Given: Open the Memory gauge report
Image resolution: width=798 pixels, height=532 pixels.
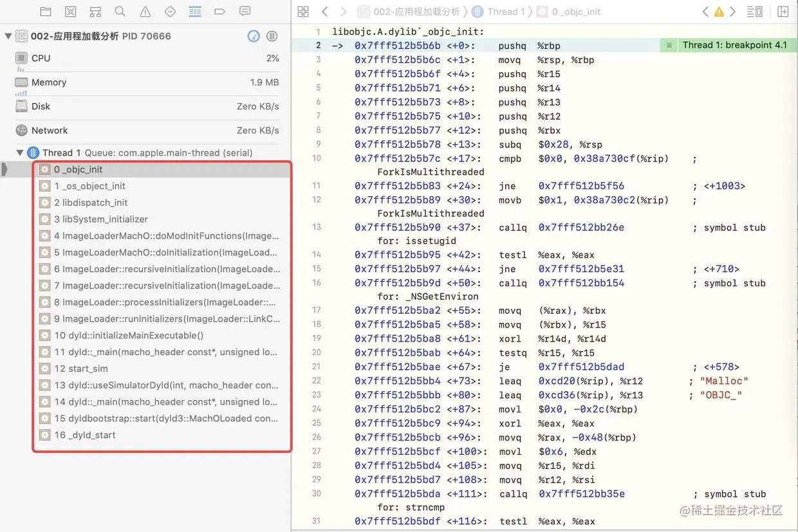Looking at the screenshot, I should coord(147,82).
